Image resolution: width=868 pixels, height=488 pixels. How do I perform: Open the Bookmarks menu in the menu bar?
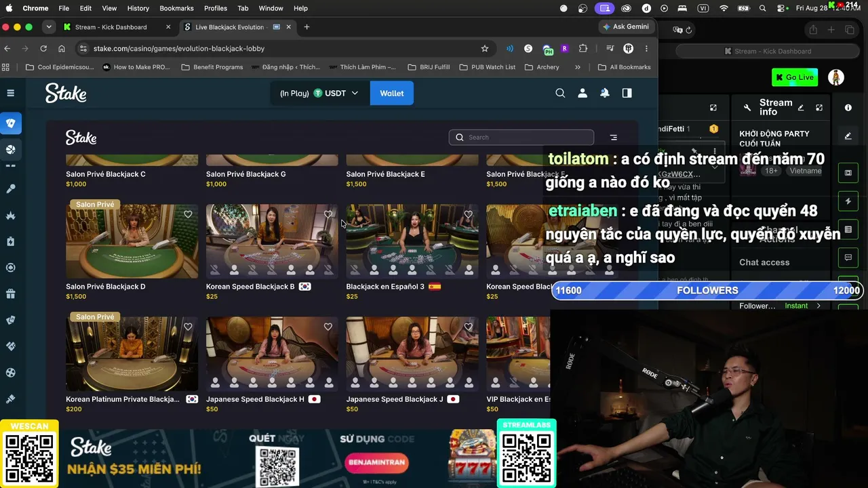click(176, 8)
